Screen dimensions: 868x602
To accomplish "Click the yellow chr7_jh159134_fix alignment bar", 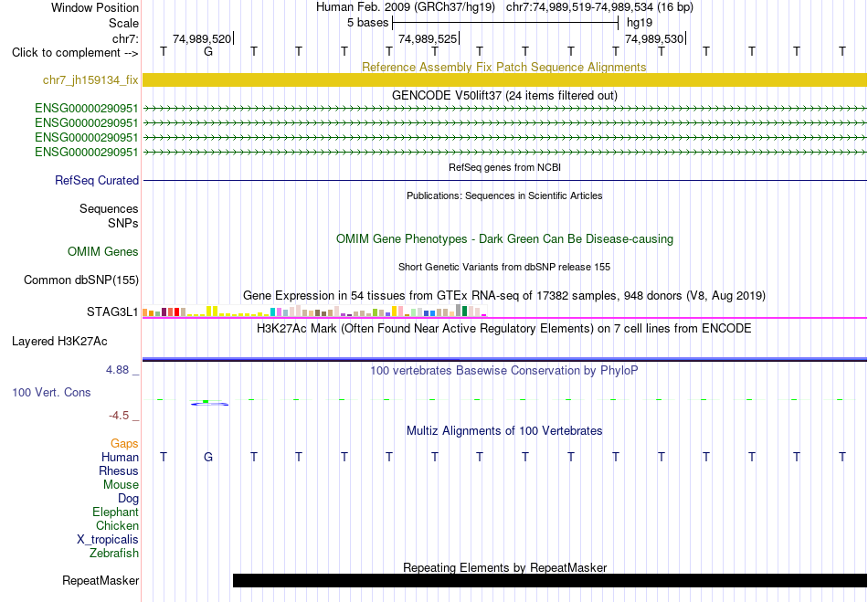I will click(x=504, y=79).
